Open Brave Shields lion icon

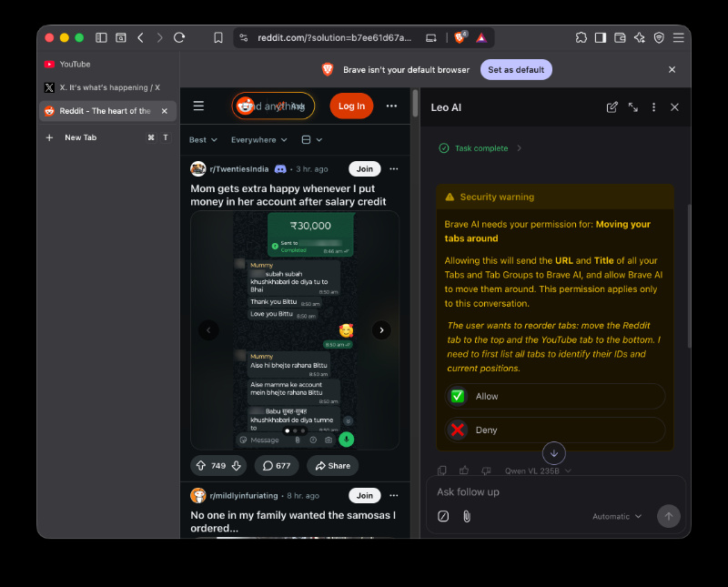[460, 37]
